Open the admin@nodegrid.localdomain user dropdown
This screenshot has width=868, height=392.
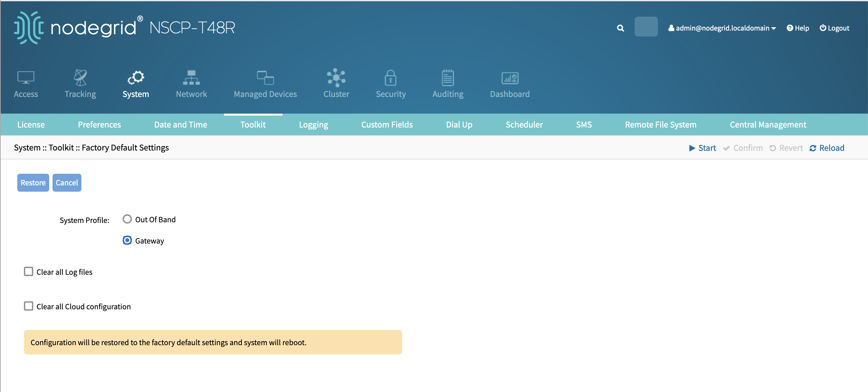click(x=722, y=28)
